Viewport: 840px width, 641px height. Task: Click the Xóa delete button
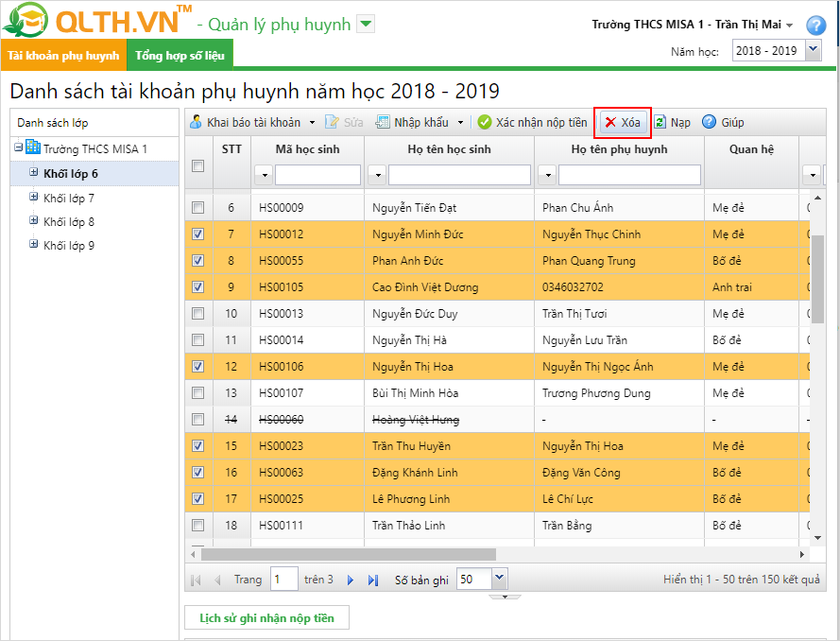623,123
